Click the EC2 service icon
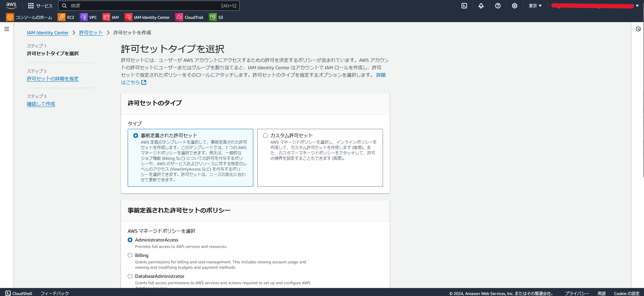Screen dimensions: 644x296 (x=61, y=17)
